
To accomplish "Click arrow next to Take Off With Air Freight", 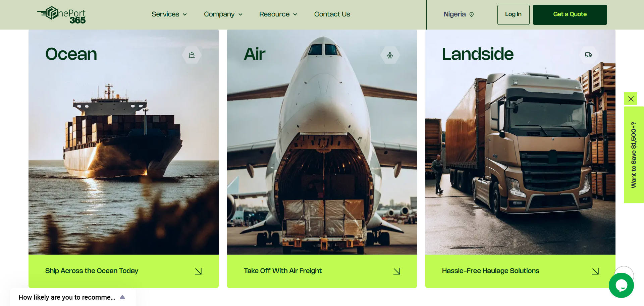I will click(x=397, y=271).
